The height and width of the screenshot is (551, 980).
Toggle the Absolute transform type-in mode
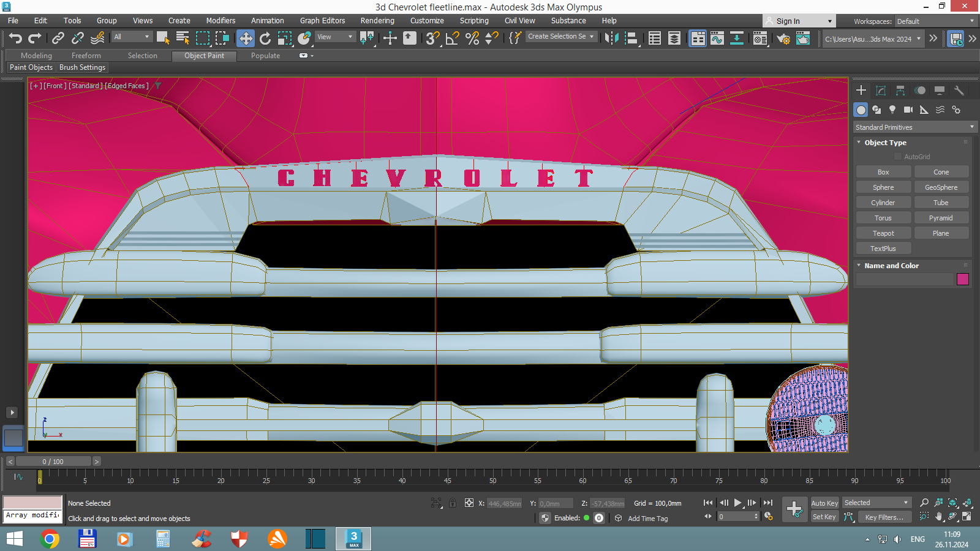(469, 503)
